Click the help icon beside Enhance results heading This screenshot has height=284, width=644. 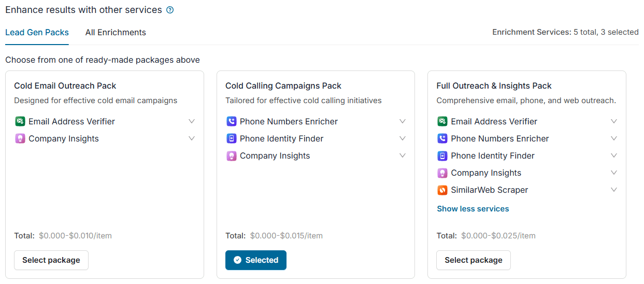[x=170, y=10]
